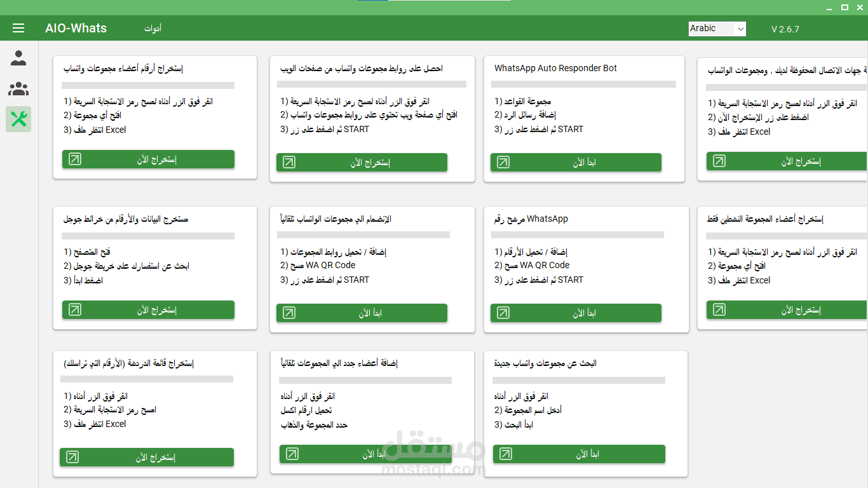The image size is (868, 488).
Task: Click arrow icon in إستخراج قائمة الدردشة card
Action: coord(72,457)
